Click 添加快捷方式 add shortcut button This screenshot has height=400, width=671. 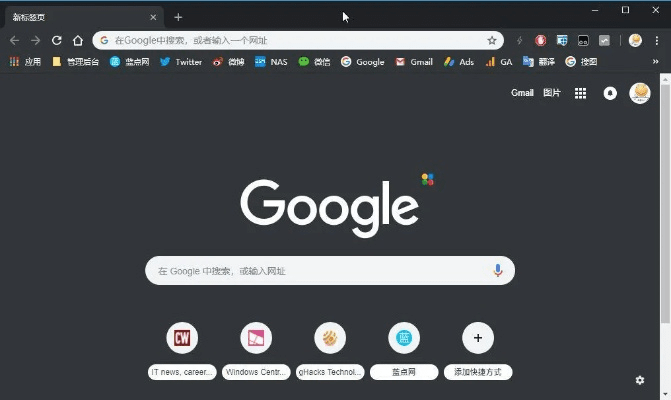pyautogui.click(x=478, y=351)
